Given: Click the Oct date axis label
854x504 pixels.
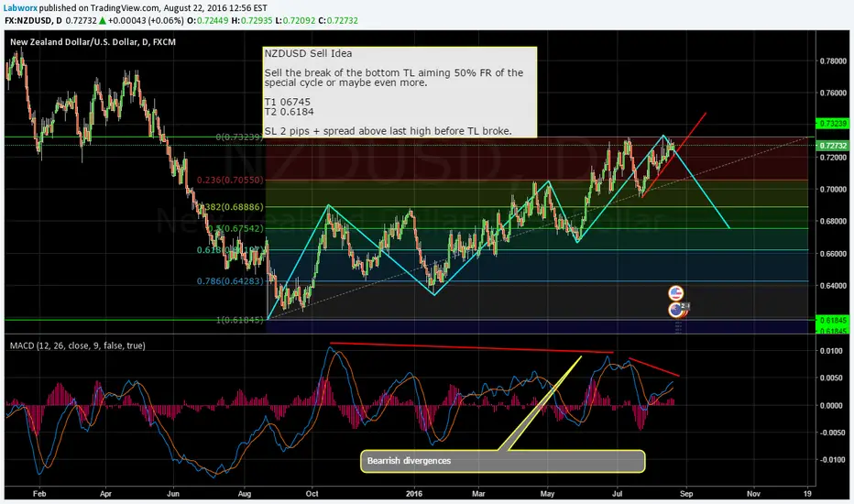Looking at the screenshot, I should pos(312,494).
